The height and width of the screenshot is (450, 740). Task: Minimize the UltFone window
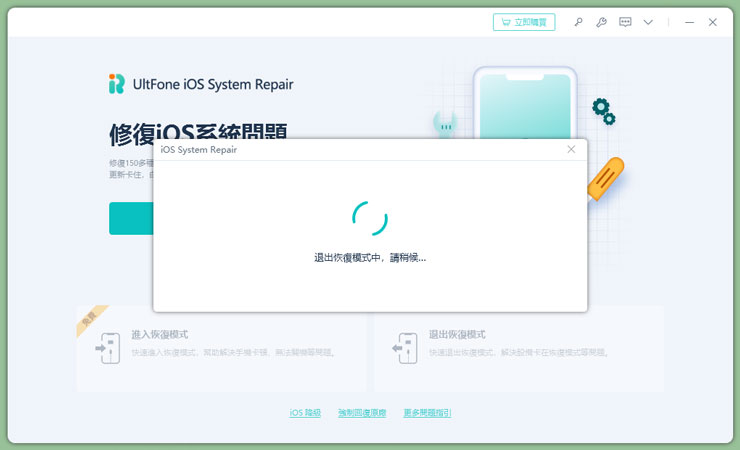pos(690,22)
